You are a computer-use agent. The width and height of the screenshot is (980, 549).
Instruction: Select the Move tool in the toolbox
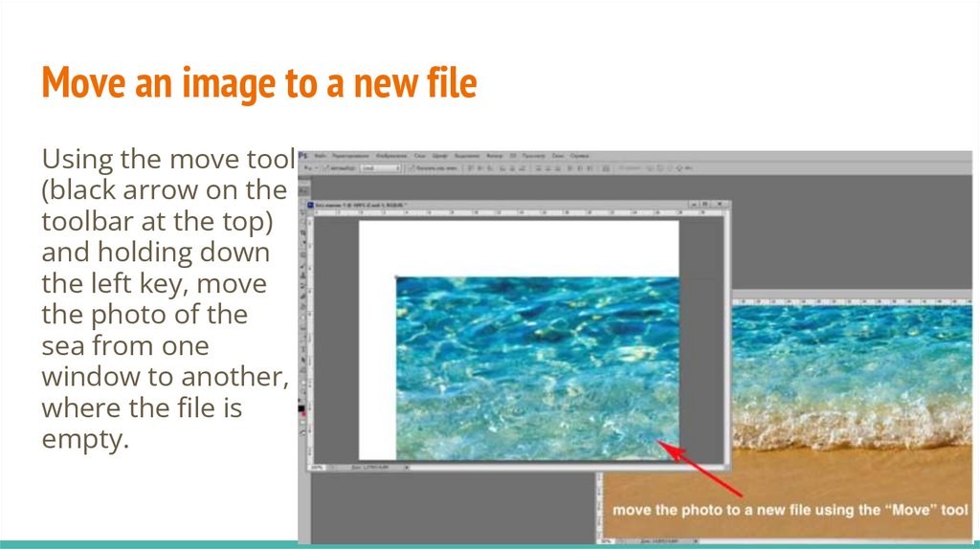point(303,190)
